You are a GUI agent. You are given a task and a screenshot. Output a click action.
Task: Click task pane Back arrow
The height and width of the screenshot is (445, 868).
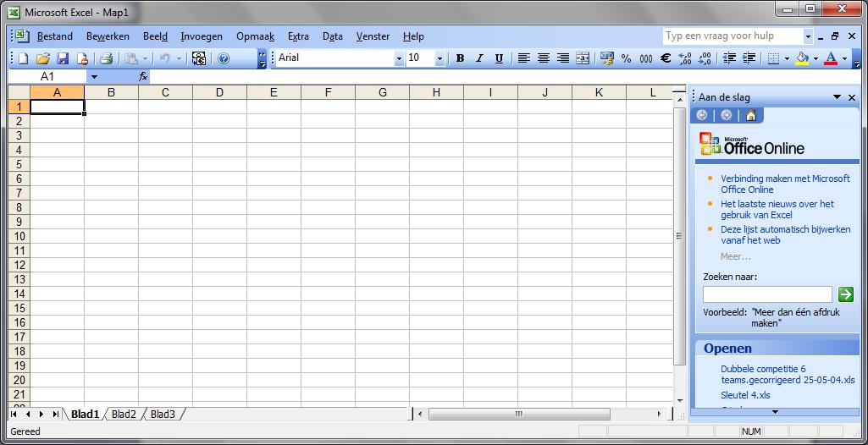pyautogui.click(x=703, y=115)
